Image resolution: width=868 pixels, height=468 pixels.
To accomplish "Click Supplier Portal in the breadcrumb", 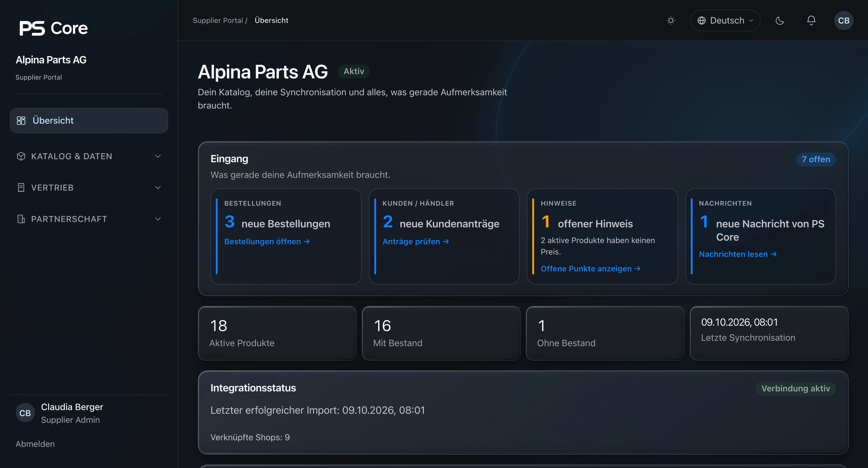I will (x=218, y=21).
